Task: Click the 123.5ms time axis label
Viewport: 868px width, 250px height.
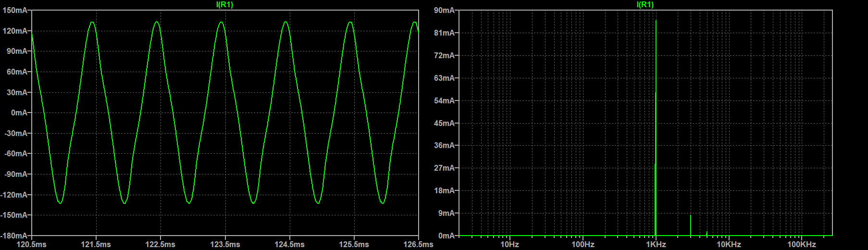Action: click(x=225, y=244)
